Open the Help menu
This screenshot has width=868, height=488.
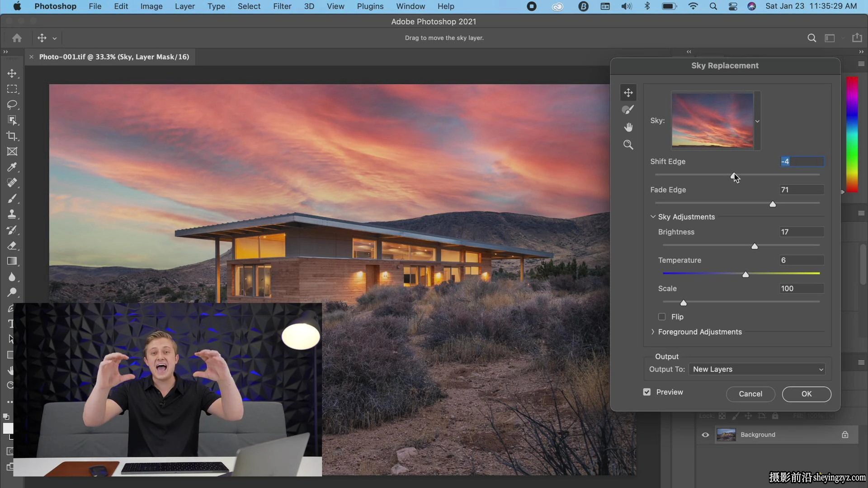tap(446, 6)
